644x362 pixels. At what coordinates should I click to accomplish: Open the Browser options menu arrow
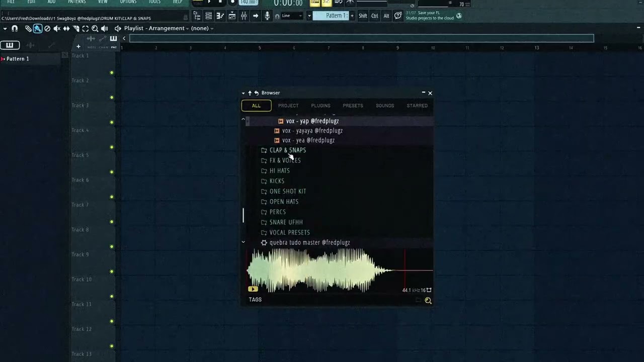(243, 93)
